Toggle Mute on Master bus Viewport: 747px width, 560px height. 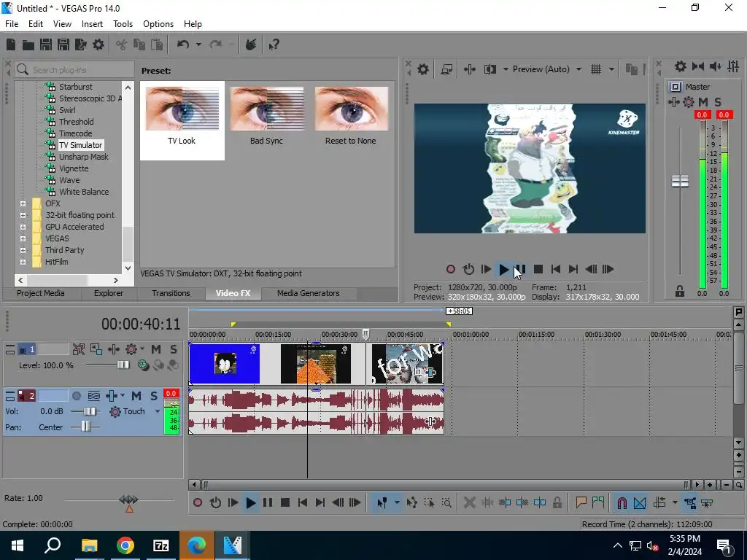coord(703,102)
